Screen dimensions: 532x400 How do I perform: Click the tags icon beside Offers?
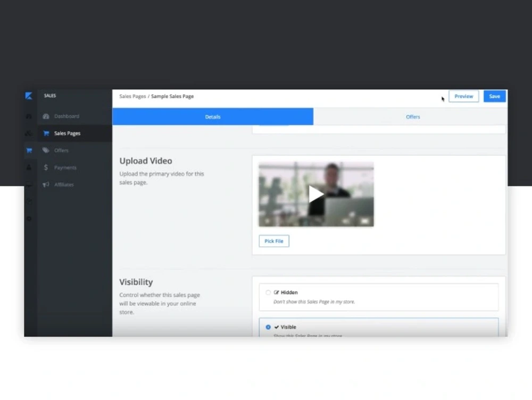pos(46,150)
